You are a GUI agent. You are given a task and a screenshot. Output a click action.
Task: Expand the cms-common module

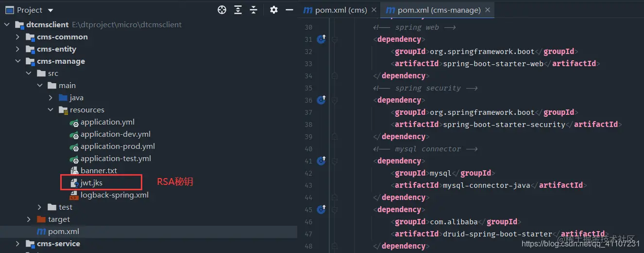17,36
